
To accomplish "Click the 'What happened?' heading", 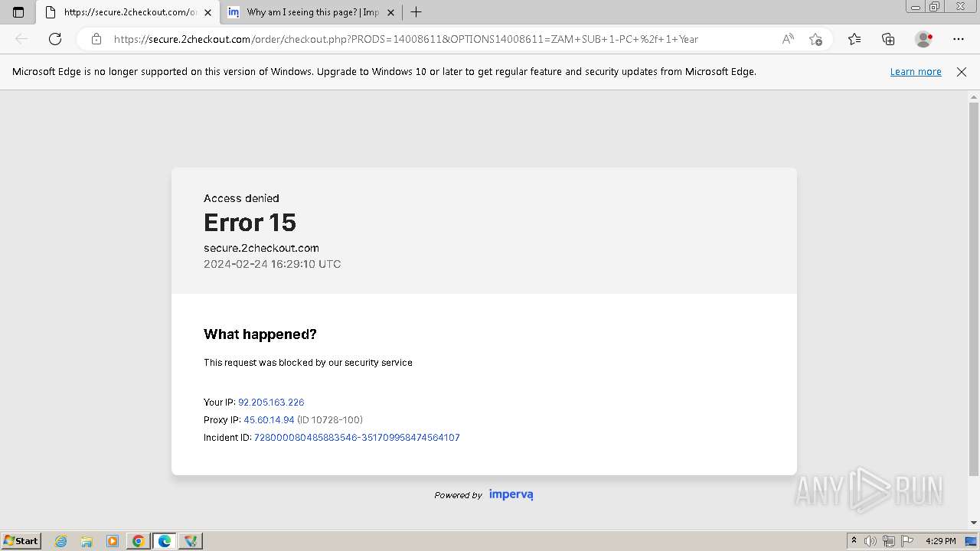I will coord(260,334).
